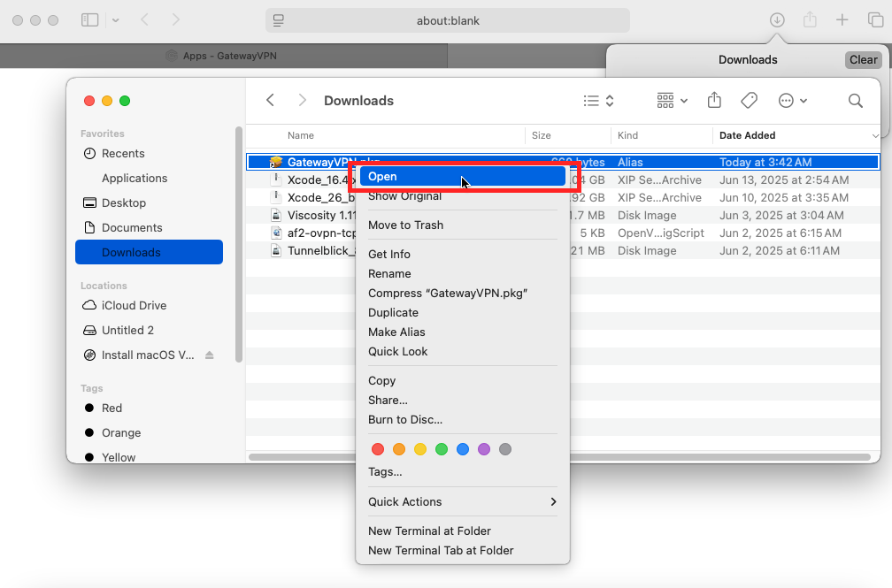Select Recents in Finder sidebar
Image resolution: width=892 pixels, height=588 pixels.
pos(149,154)
